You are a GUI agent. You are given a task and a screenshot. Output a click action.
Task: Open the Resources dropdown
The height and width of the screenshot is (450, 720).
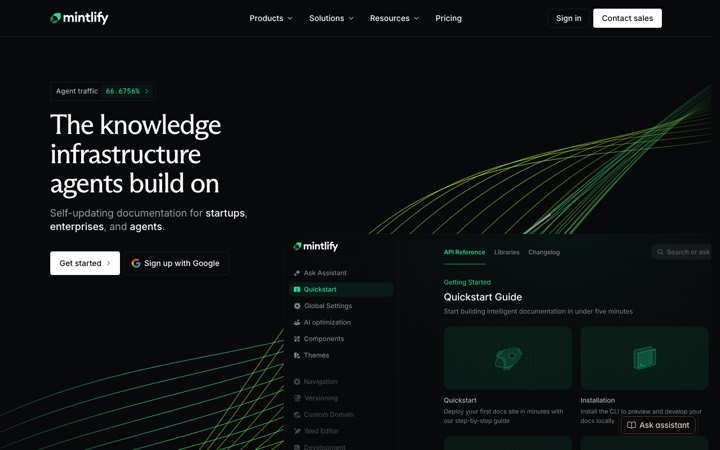pyautogui.click(x=394, y=18)
